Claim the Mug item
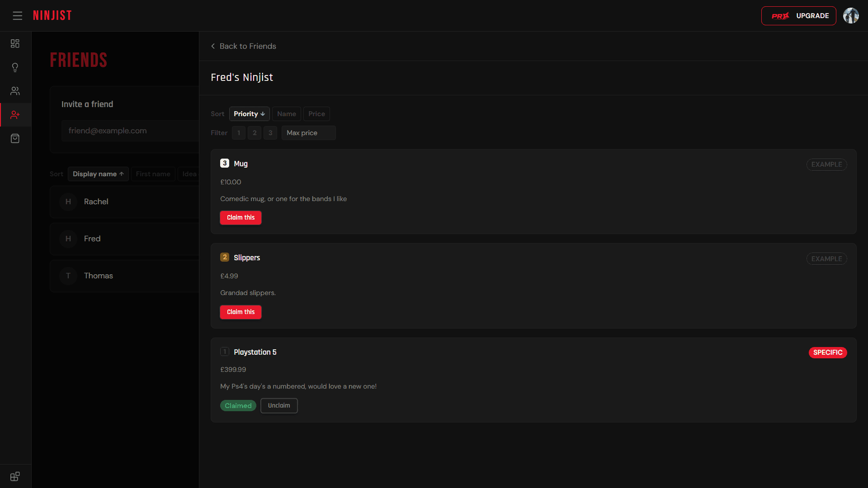The height and width of the screenshot is (488, 868). [241, 218]
